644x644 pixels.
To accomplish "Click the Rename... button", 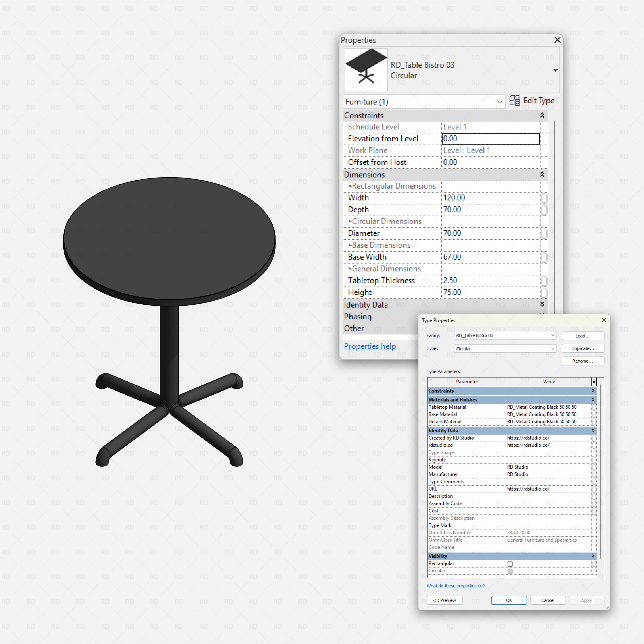I will (x=583, y=361).
